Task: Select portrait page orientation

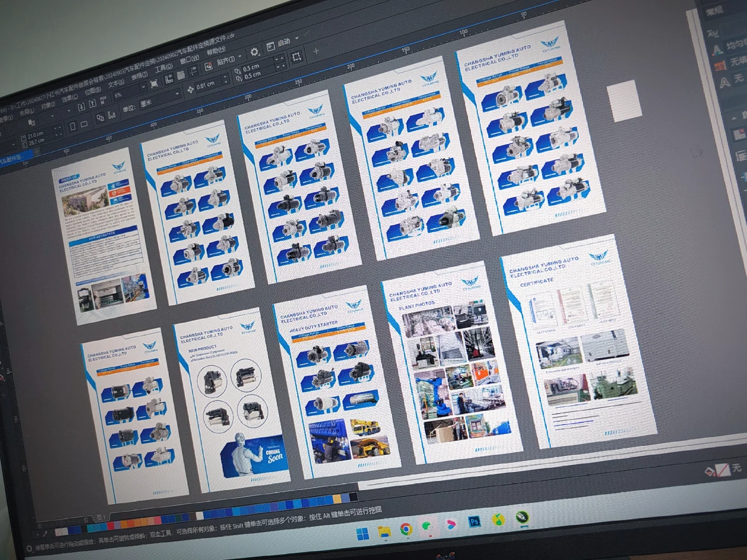Action: tap(73, 125)
